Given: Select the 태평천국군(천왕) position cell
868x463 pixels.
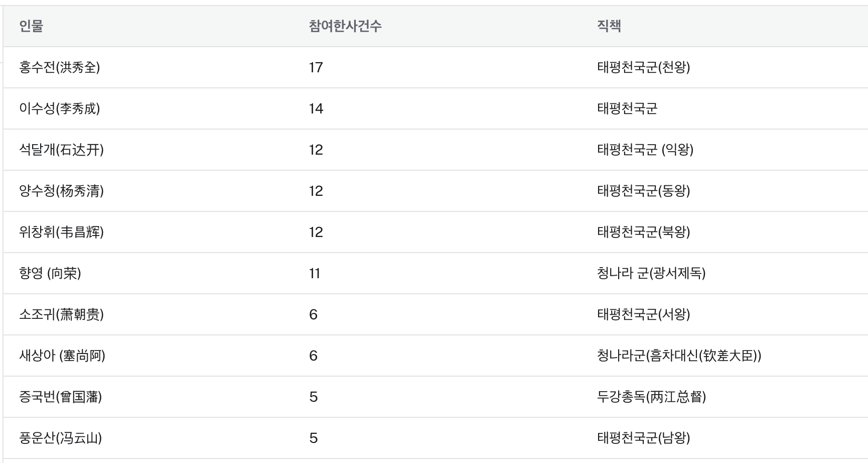Looking at the screenshot, I should point(643,67).
